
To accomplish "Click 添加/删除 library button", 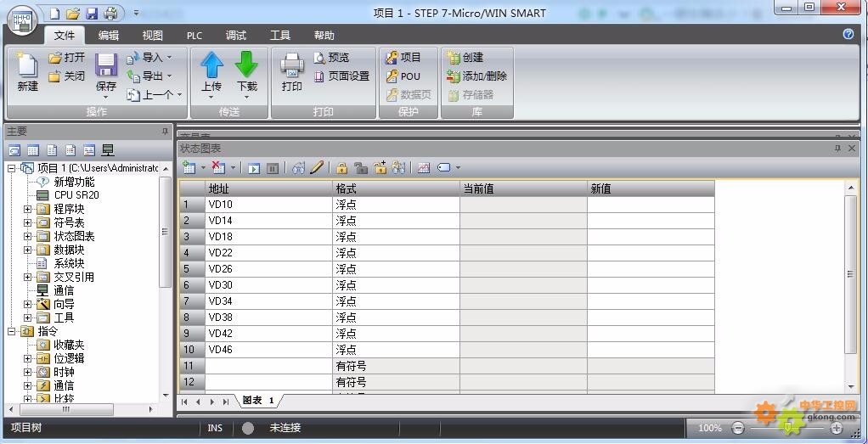I will point(477,76).
